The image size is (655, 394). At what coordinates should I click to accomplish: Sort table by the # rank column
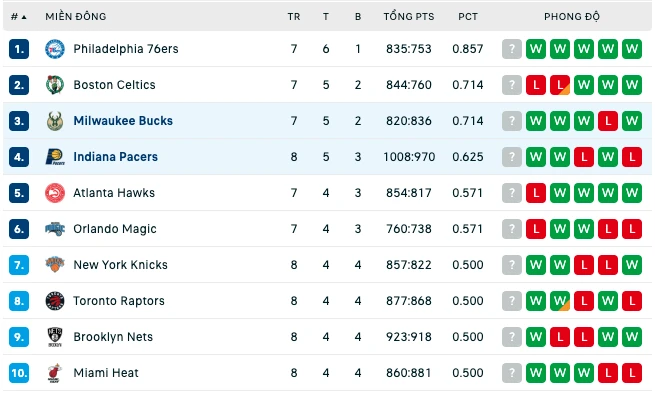coord(18,17)
